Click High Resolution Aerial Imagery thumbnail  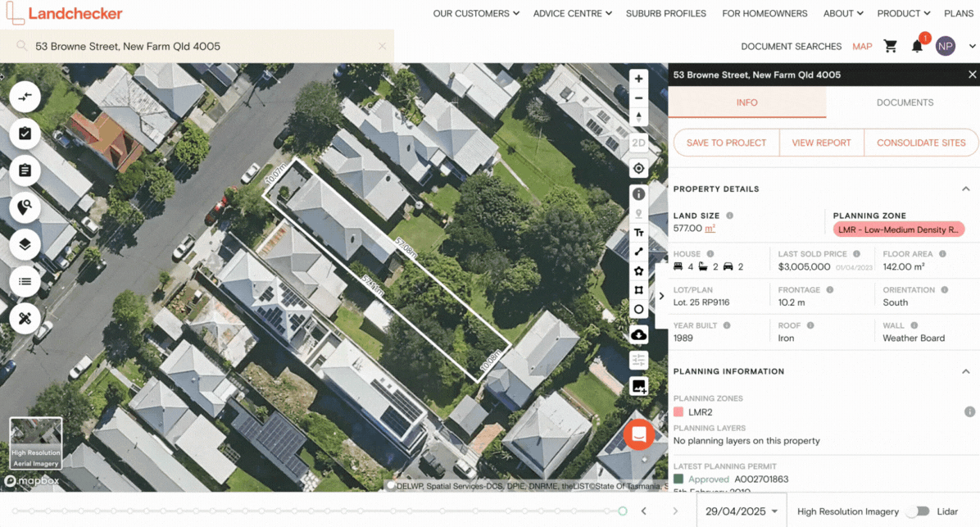(35, 443)
